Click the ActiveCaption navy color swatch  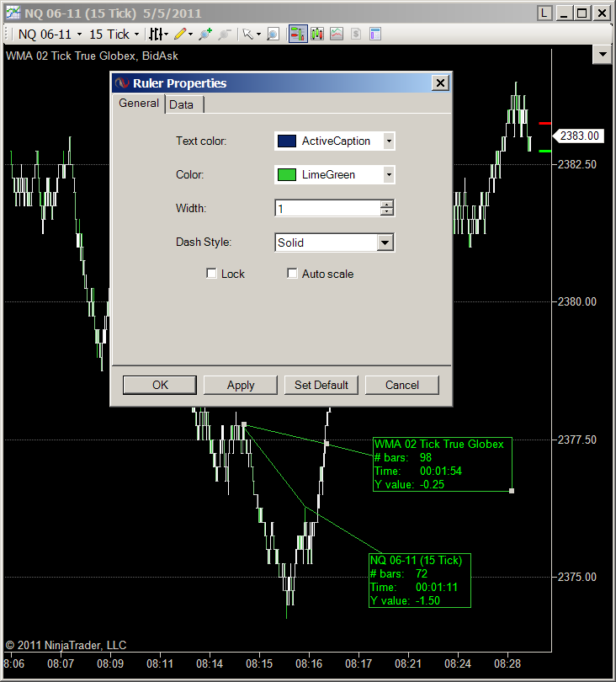pyautogui.click(x=287, y=141)
